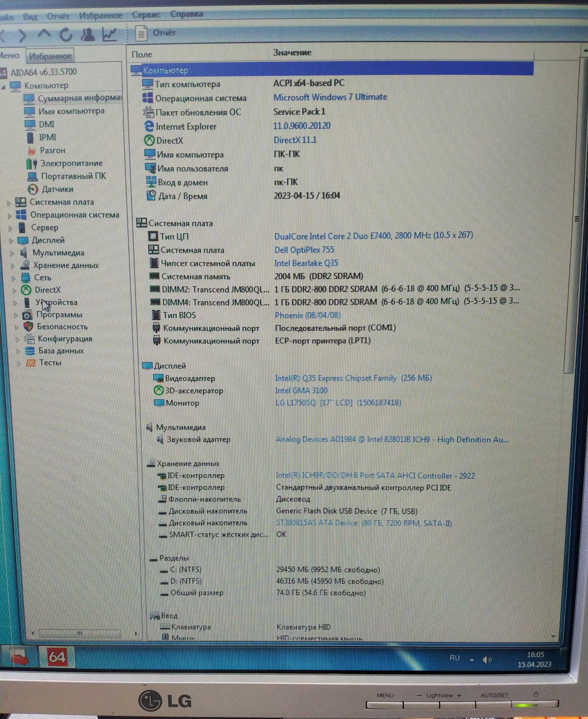Select Разгон tree item
Image resolution: width=588 pixels, height=719 pixels.
tap(53, 150)
